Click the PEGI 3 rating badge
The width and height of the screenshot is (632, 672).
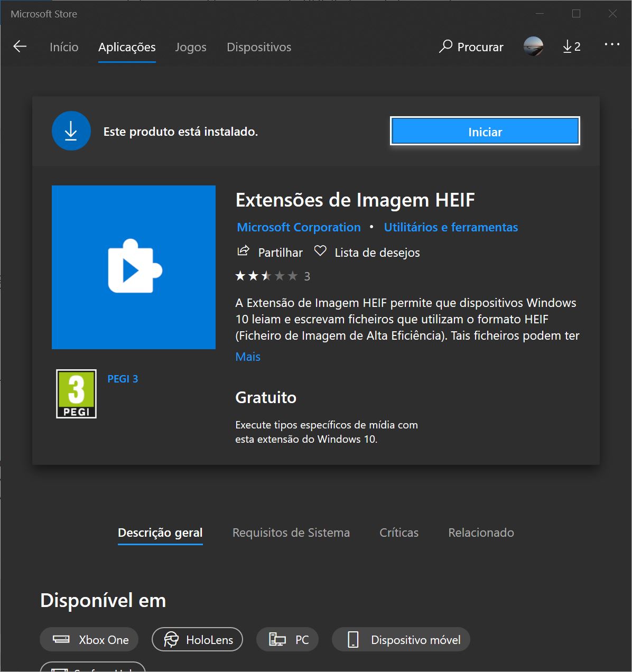[x=76, y=394]
